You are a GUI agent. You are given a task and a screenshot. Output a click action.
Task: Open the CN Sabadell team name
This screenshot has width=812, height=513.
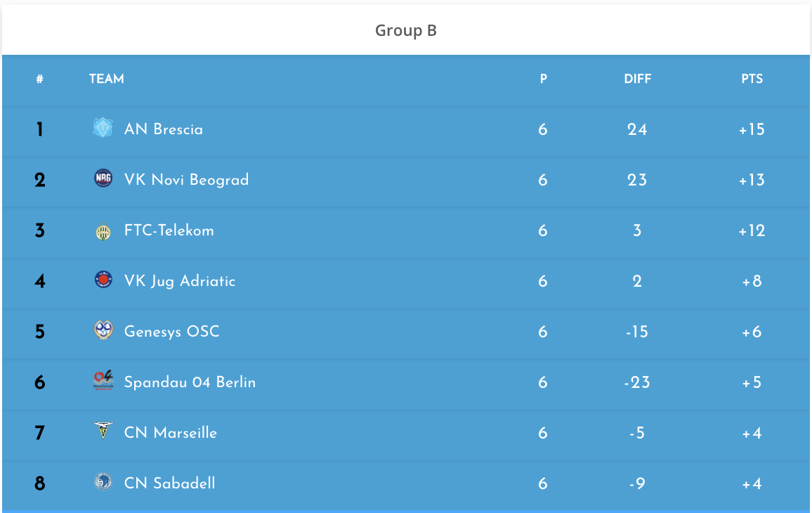[x=170, y=483]
